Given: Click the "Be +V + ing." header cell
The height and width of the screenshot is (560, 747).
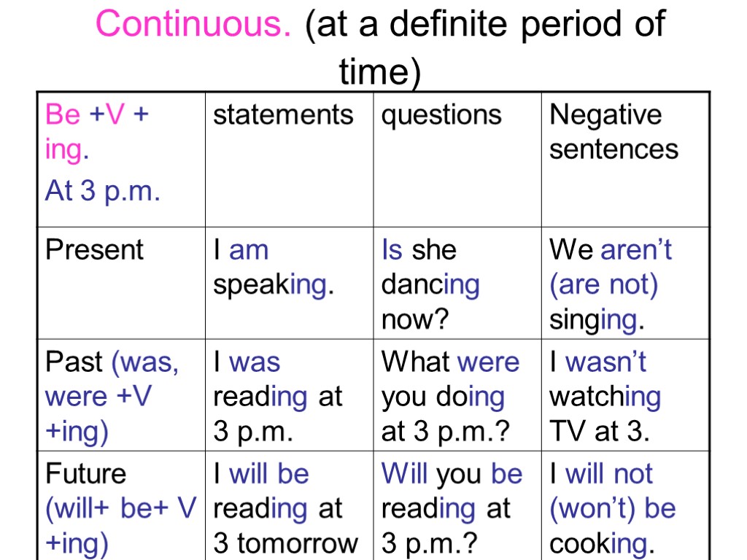Looking at the screenshot, I should [x=98, y=132].
